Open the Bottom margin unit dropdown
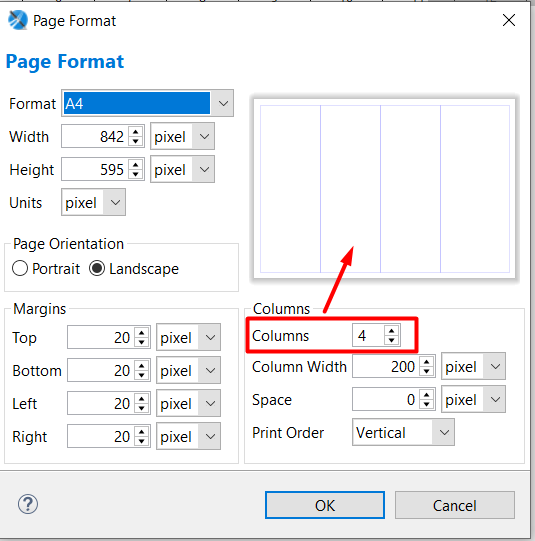The height and width of the screenshot is (541, 535). 210,370
